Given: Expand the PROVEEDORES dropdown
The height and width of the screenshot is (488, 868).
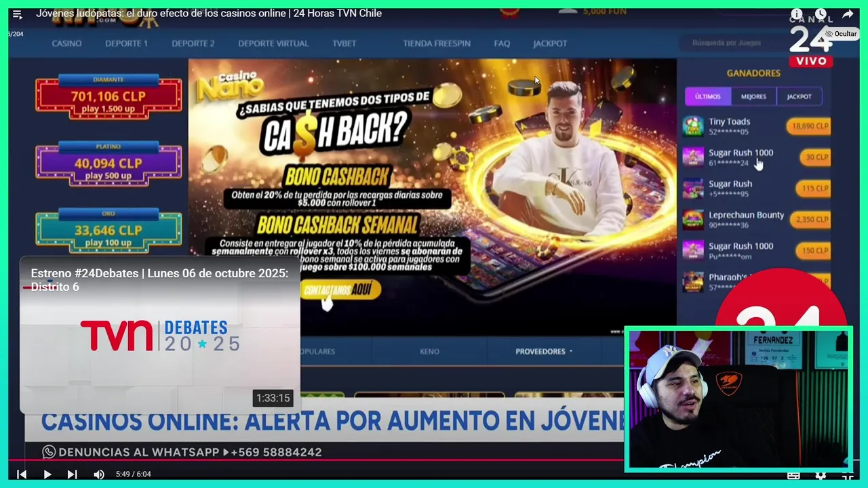Looking at the screenshot, I should pos(544,352).
